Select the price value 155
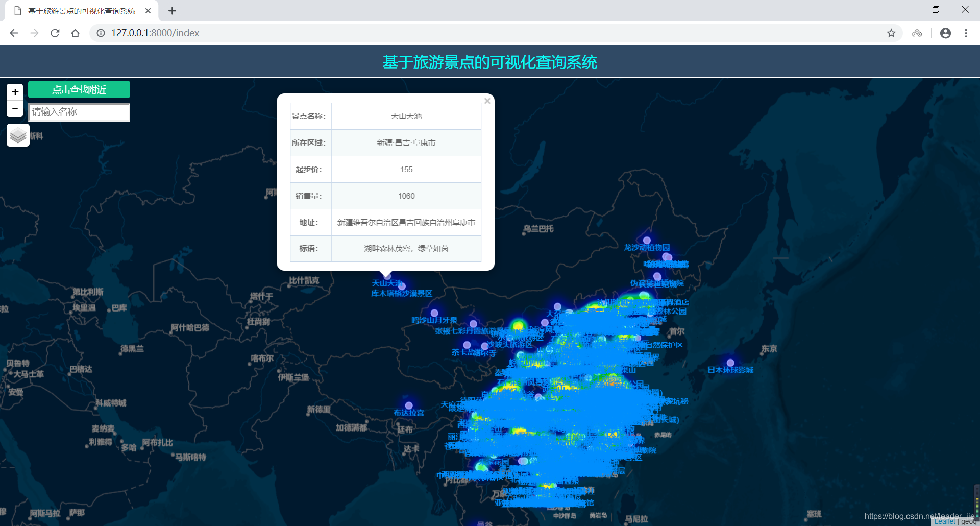This screenshot has width=980, height=526. coord(406,170)
